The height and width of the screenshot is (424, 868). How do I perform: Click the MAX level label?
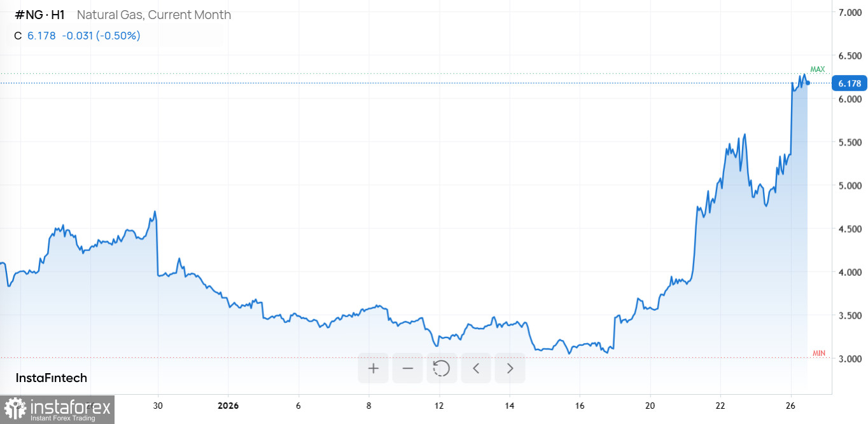(817, 69)
